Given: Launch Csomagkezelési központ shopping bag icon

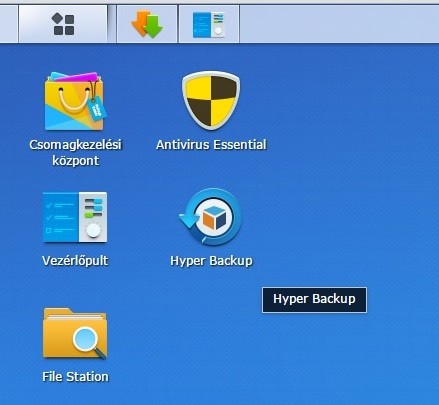Looking at the screenshot, I should (x=75, y=101).
